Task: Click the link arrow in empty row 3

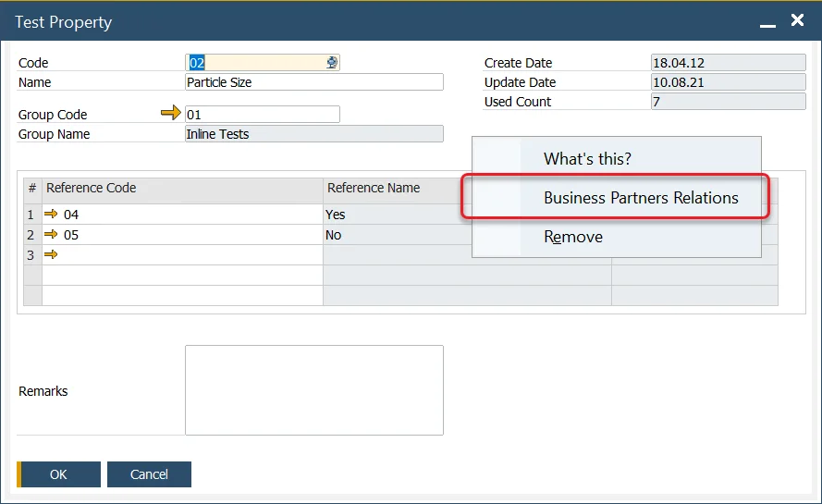Action: [x=52, y=254]
